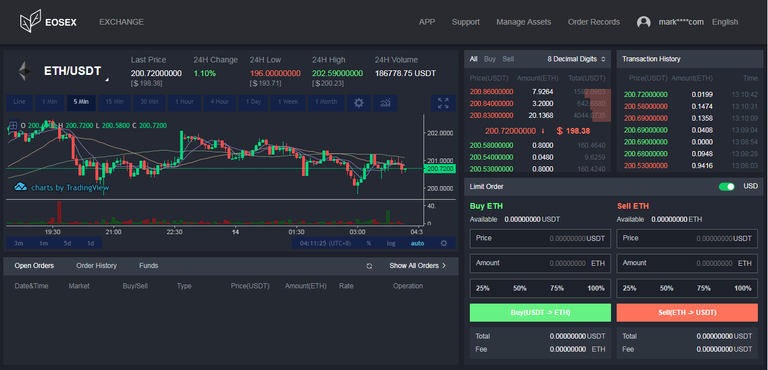Set chart range to 3m

pyautogui.click(x=19, y=243)
